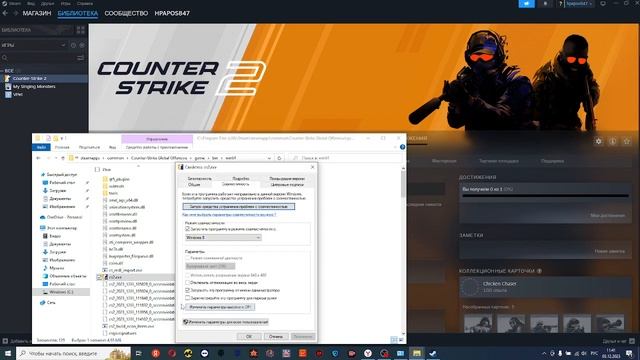Image resolution: width=640 pixels, height=360 pixels.
Task: Check 'Зарегистрировать программу для перезапуска' option
Action: click(188, 298)
